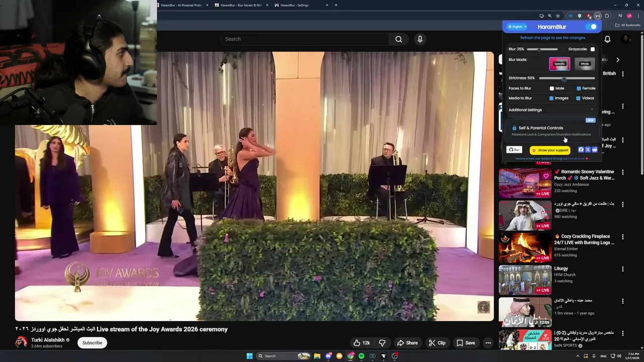Save the video to a playlist
Viewport: 644px width, 362px height.
click(x=465, y=343)
